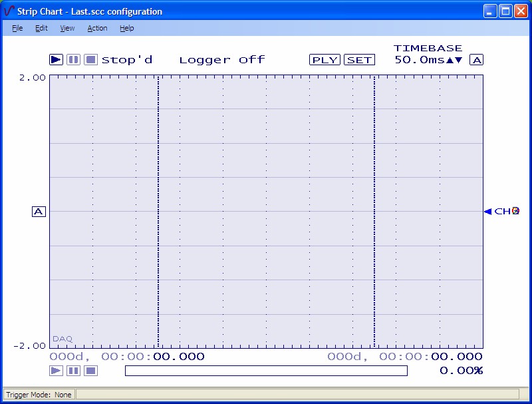The width and height of the screenshot is (532, 404).
Task: Click the Strip Chart title bar logo icon
Action: [x=9, y=11]
